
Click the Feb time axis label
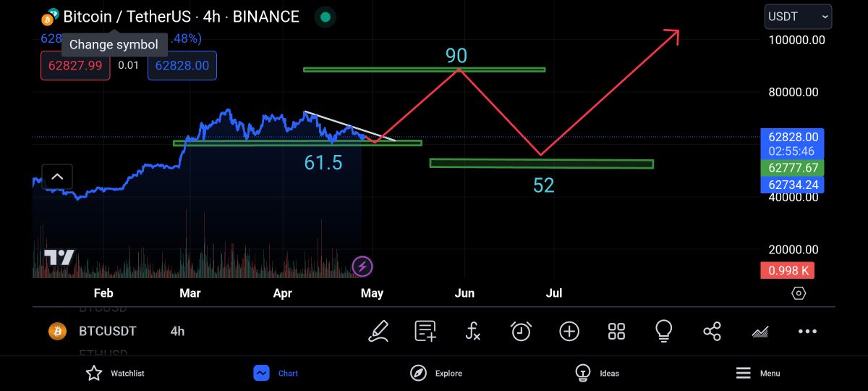(x=103, y=293)
